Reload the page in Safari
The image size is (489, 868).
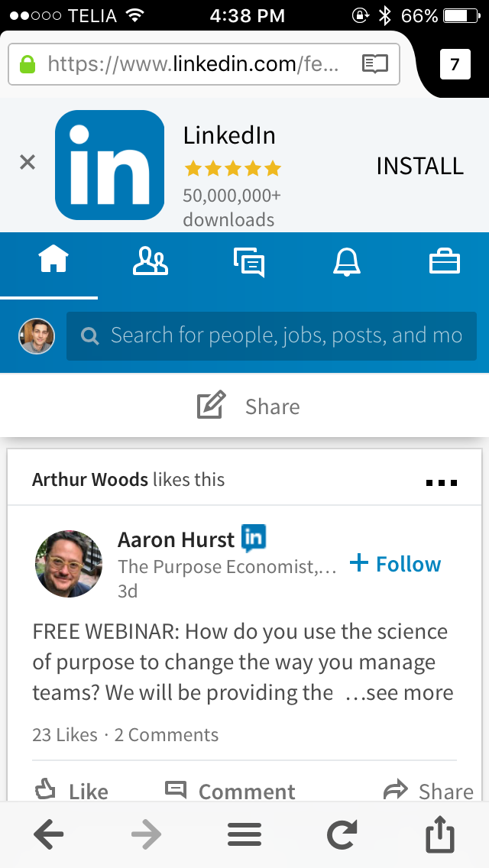(342, 834)
